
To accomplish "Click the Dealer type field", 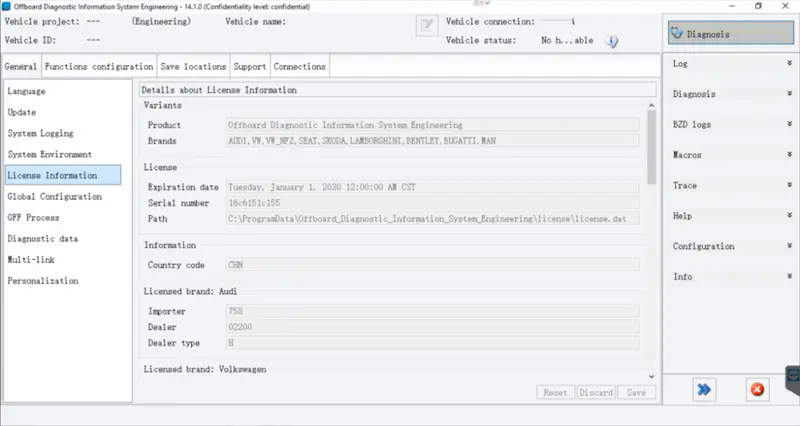I will 432,343.
